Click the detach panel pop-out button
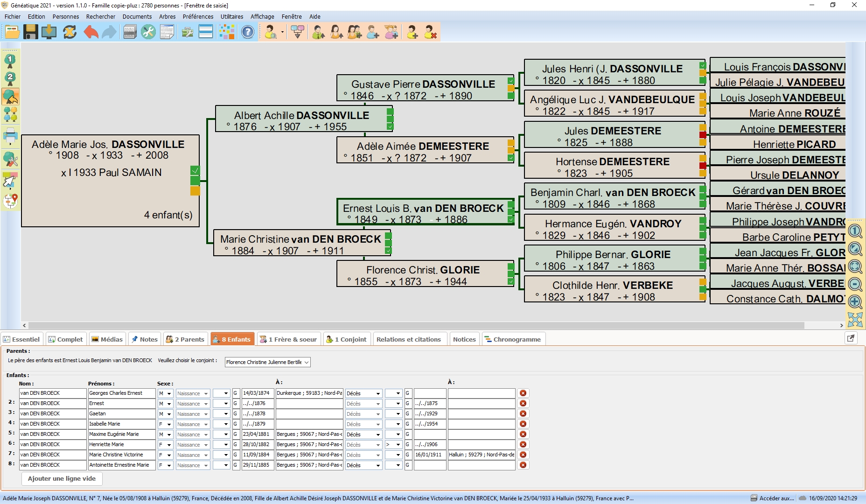The width and height of the screenshot is (866, 504). (x=851, y=338)
